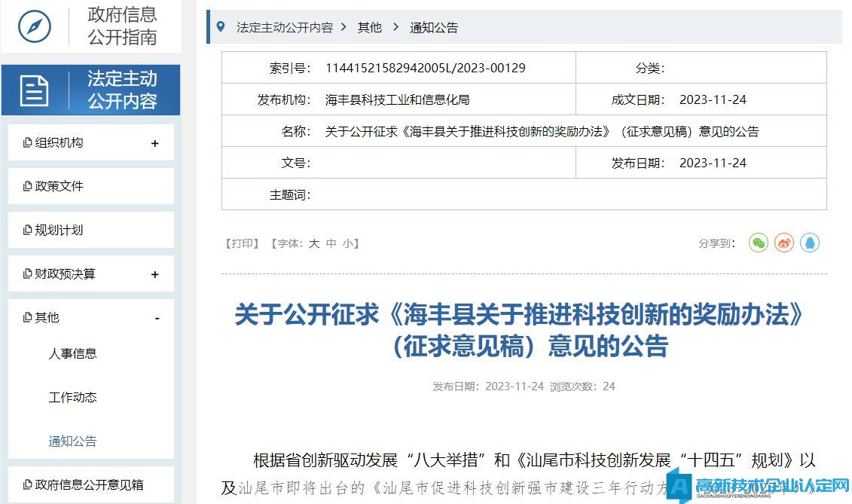The height and width of the screenshot is (504, 852).
Task: Click the 高新技术企业认定网 watermark logo
Action: click(761, 487)
